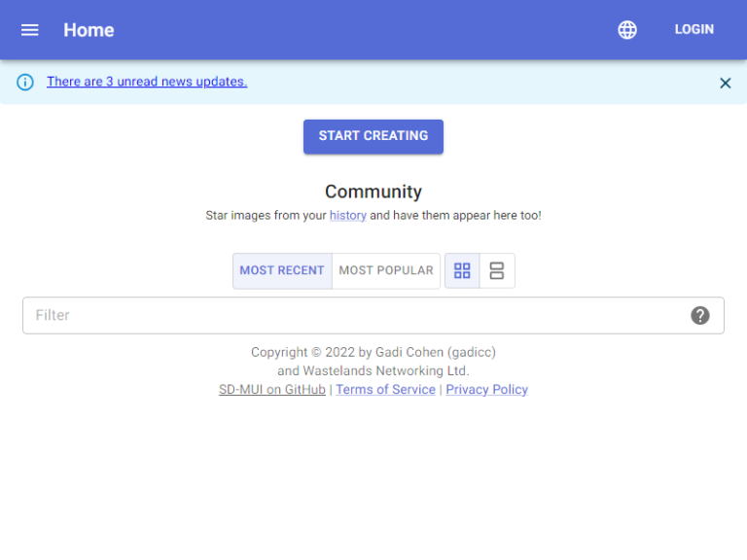Switch to list view layout

497,270
